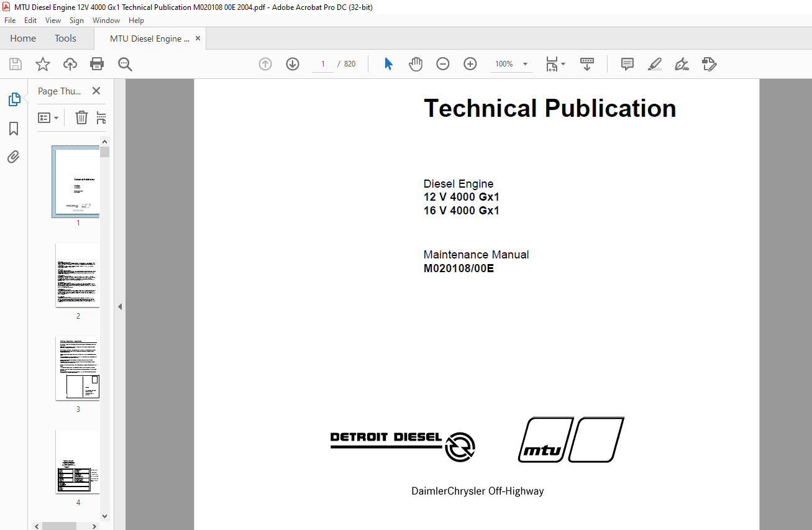Click the page number input field

point(323,64)
